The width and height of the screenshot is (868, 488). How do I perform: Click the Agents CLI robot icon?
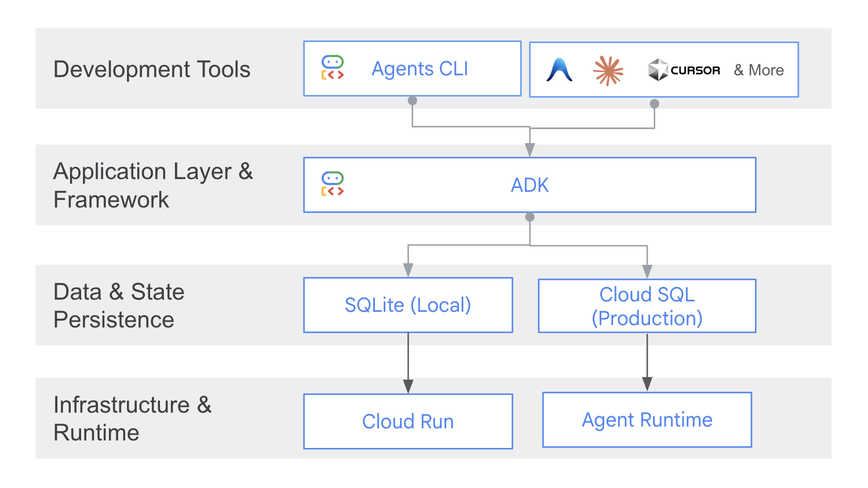click(333, 68)
